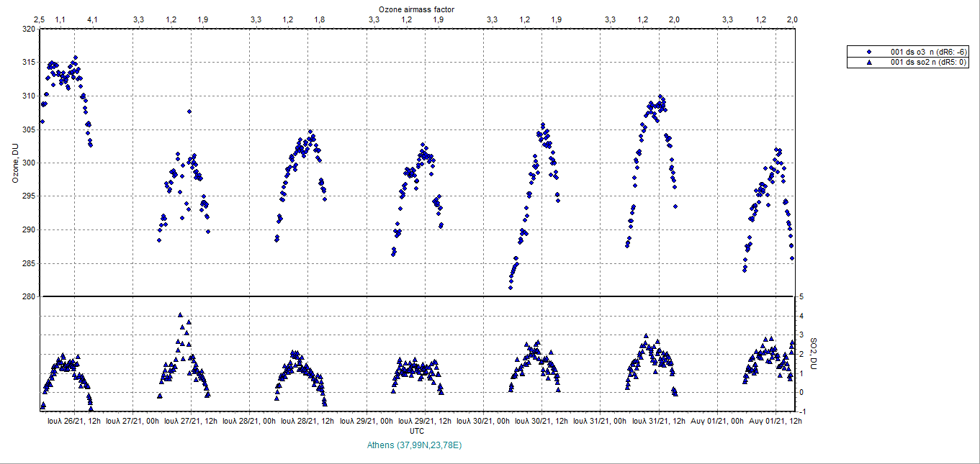Viewport: 980px width, 464px height.
Task: Click the 'SO2, DU' right axis title
Action: 814,352
